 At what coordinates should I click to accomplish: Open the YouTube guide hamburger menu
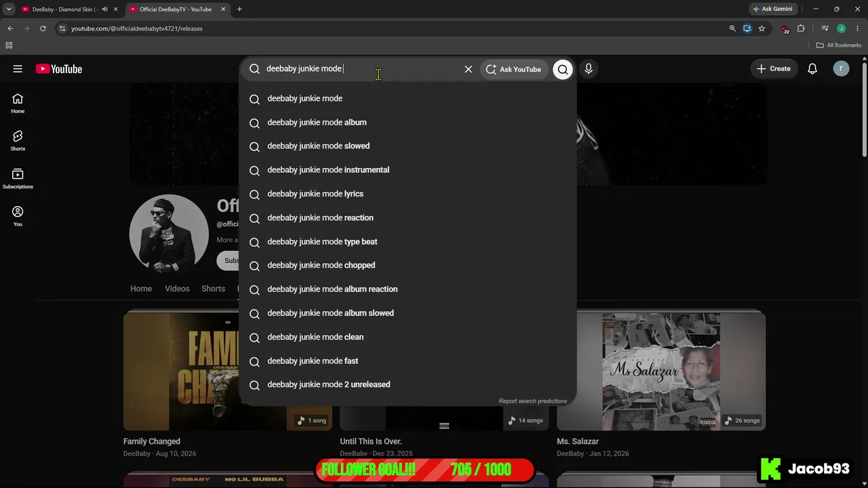point(18,68)
